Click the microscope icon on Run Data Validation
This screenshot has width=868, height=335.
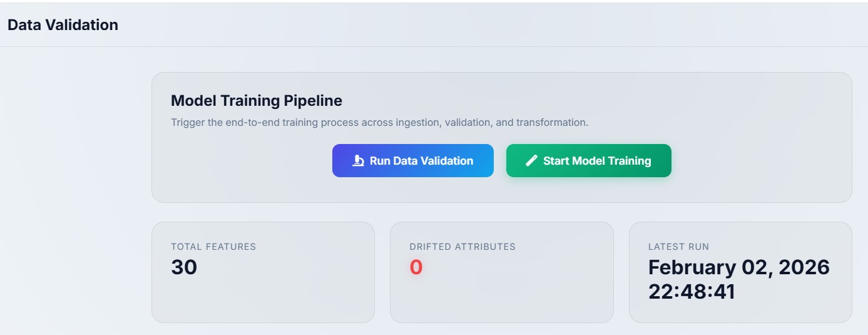[x=358, y=161]
